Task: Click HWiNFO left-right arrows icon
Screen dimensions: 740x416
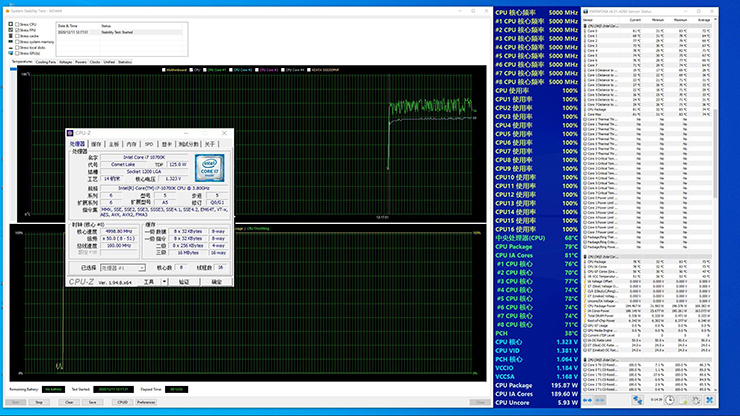Action: (588, 400)
